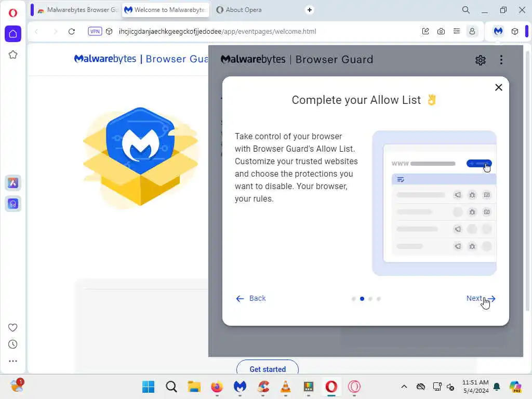Screen dimensions: 532x399
Task: Reload the current page
Action: click(x=72, y=32)
